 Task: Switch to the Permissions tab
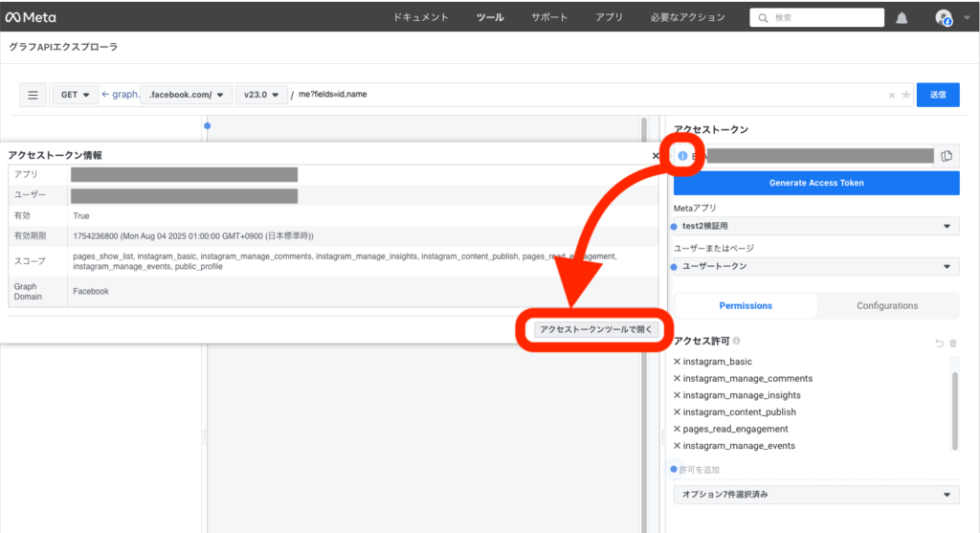tap(746, 305)
